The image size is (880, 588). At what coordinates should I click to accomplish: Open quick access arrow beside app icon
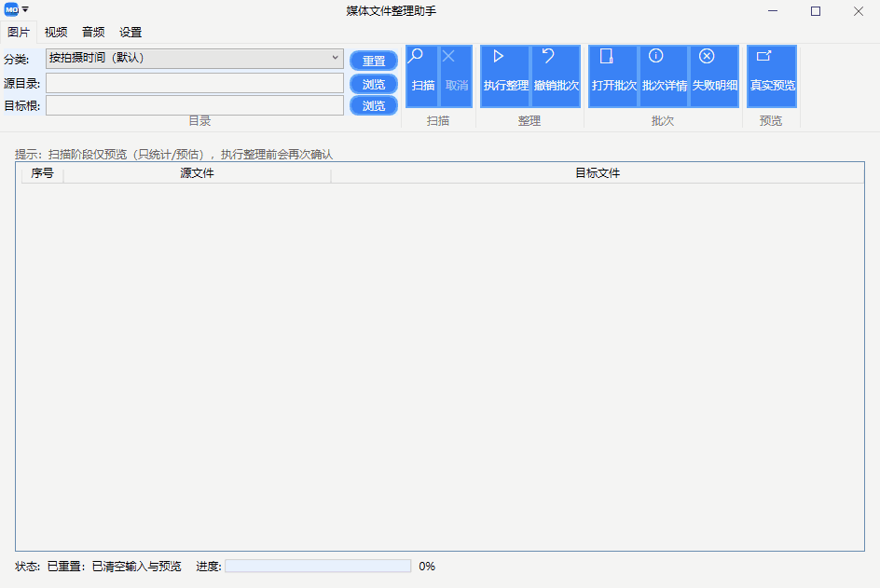(25, 9)
